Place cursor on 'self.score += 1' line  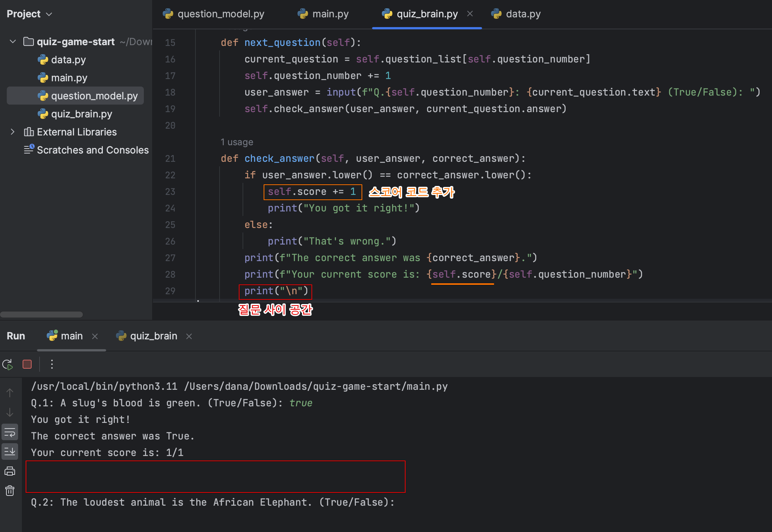pos(312,192)
